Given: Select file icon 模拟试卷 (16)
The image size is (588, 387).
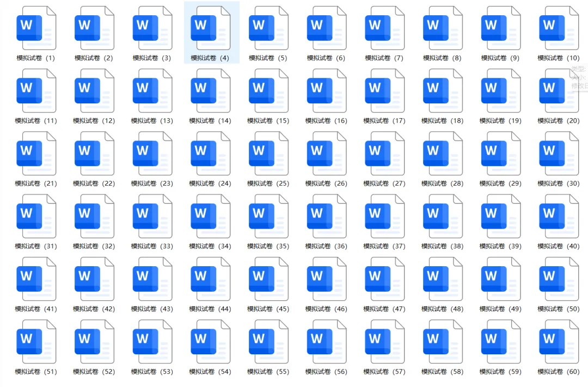Looking at the screenshot, I should pyautogui.click(x=327, y=91).
